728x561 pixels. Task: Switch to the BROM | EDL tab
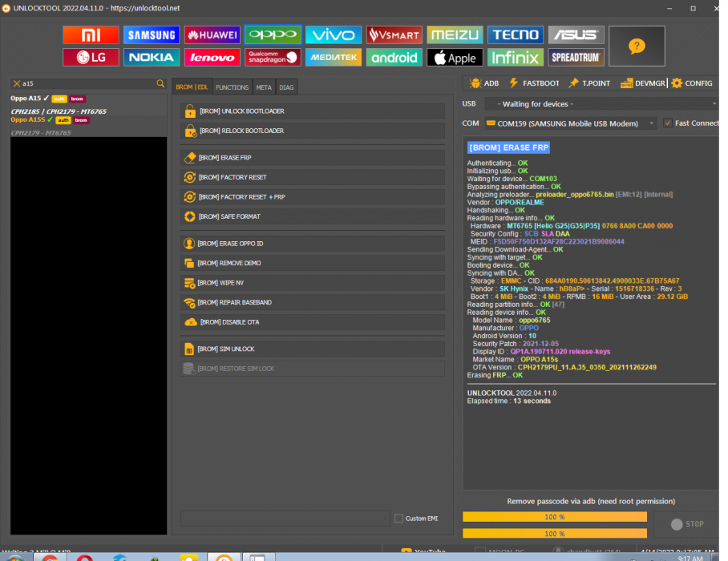(192, 87)
